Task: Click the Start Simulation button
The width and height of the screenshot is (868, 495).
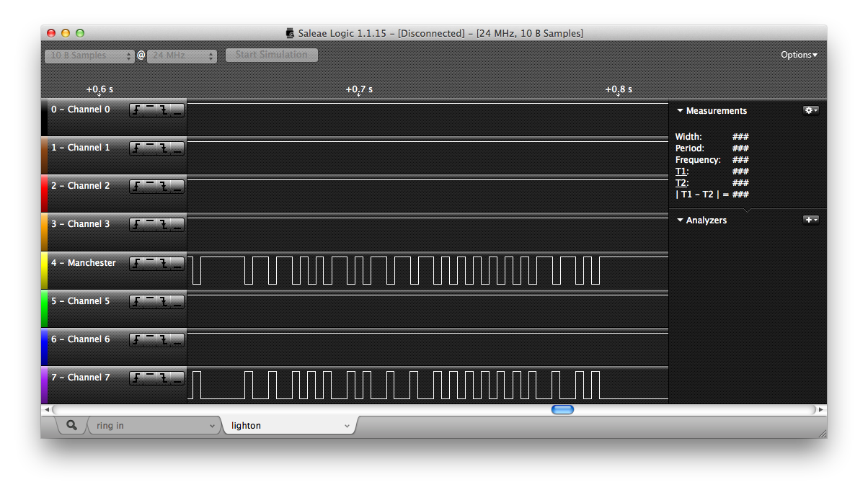Action: [x=271, y=55]
